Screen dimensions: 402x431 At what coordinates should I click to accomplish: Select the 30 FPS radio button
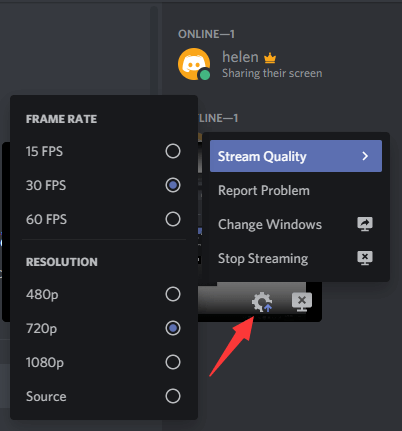coord(173,185)
